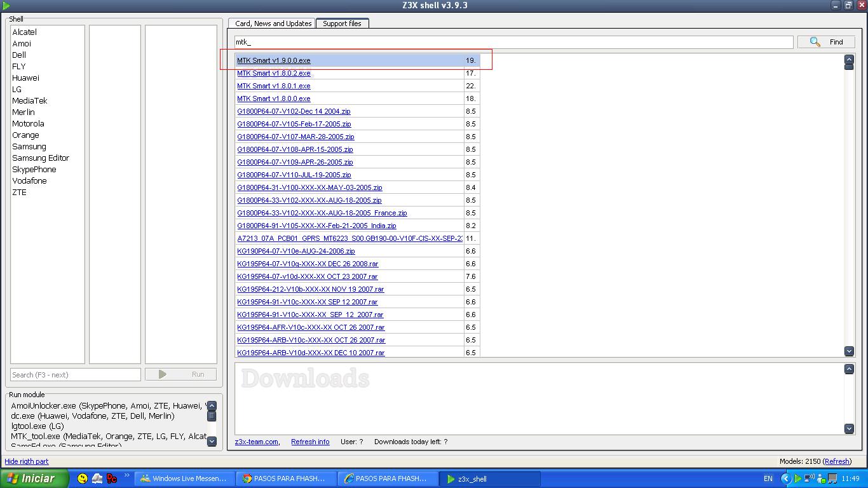Open KG190P64-07-V10e-AUG-24-2006.zip link
Screen dimensions: 868x488
tap(296, 251)
